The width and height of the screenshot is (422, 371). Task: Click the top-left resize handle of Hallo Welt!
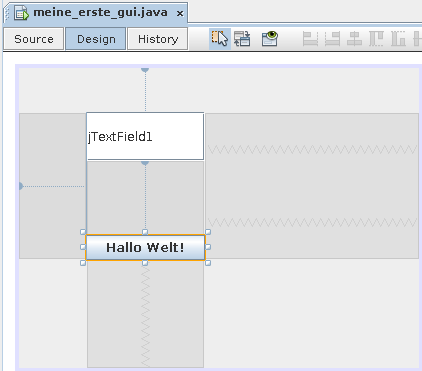(83, 232)
